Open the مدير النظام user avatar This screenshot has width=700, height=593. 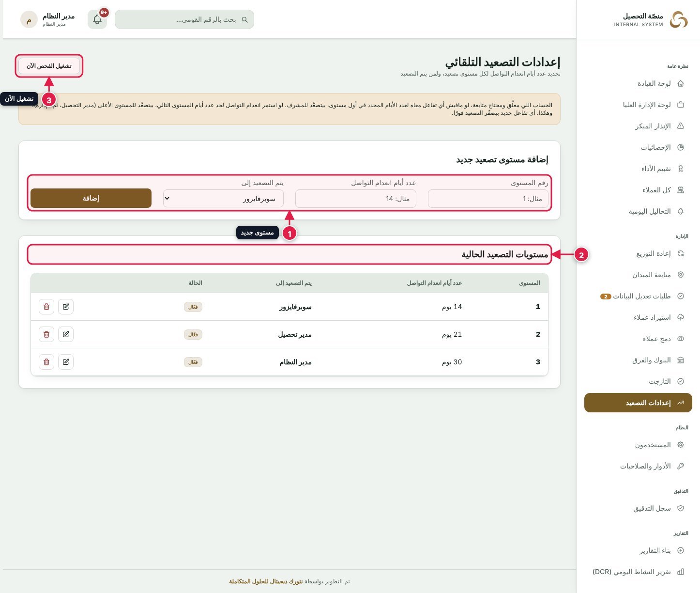click(29, 19)
